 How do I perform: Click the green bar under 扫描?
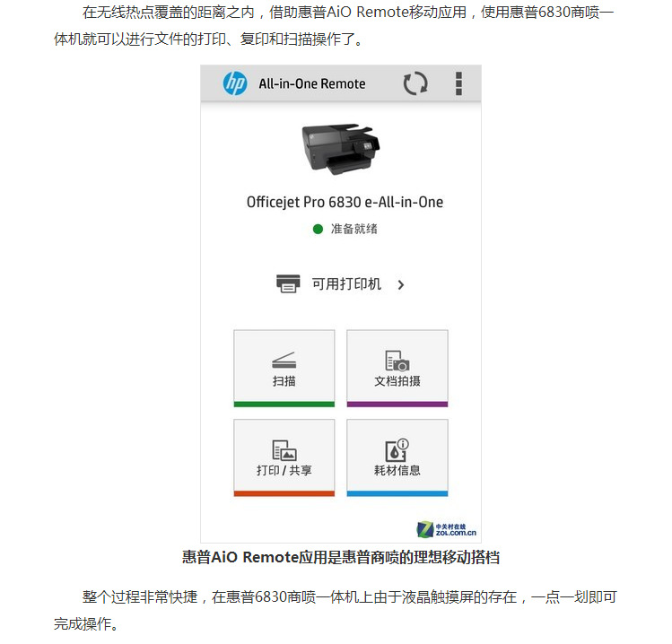tap(284, 404)
